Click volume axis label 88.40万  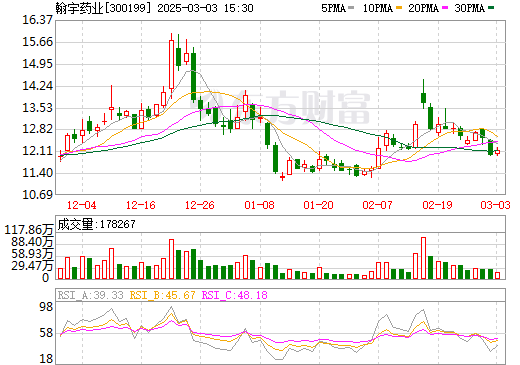tap(32, 242)
